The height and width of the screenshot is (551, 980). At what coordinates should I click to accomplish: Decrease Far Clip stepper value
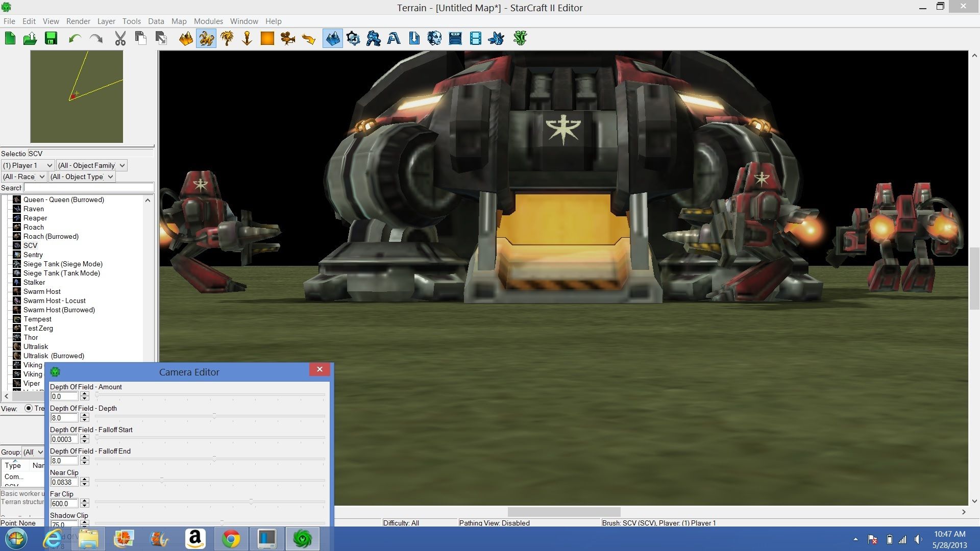[85, 506]
